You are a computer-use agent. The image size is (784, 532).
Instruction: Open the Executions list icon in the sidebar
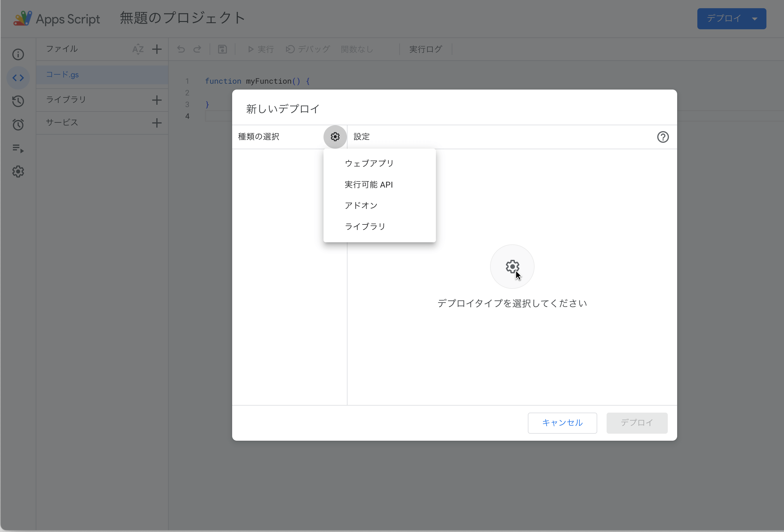(x=18, y=148)
